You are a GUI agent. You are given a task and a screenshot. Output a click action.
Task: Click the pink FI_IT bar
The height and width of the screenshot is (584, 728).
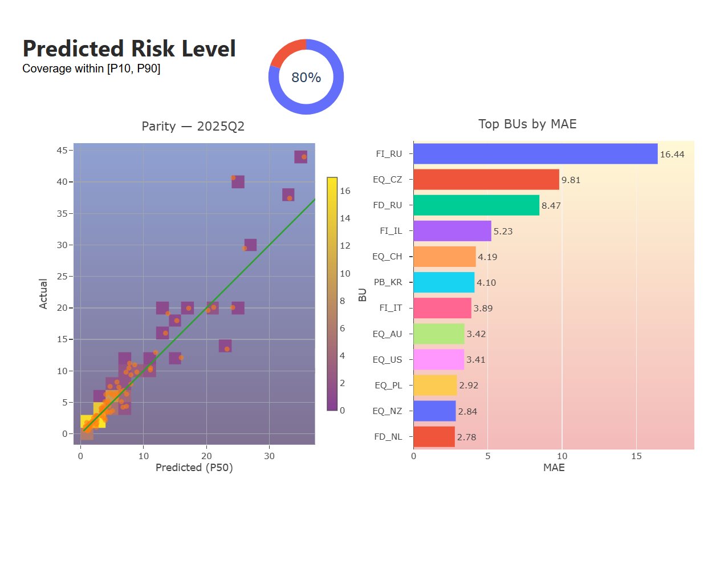442,308
